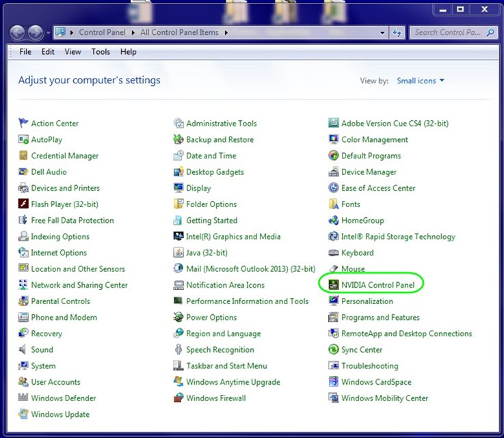Open the Administrative Tools icon

tap(178, 123)
